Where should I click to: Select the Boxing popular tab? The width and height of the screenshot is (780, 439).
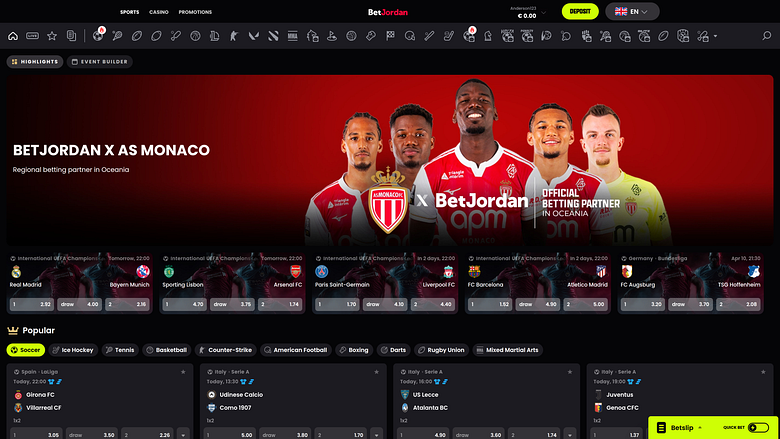pos(354,350)
